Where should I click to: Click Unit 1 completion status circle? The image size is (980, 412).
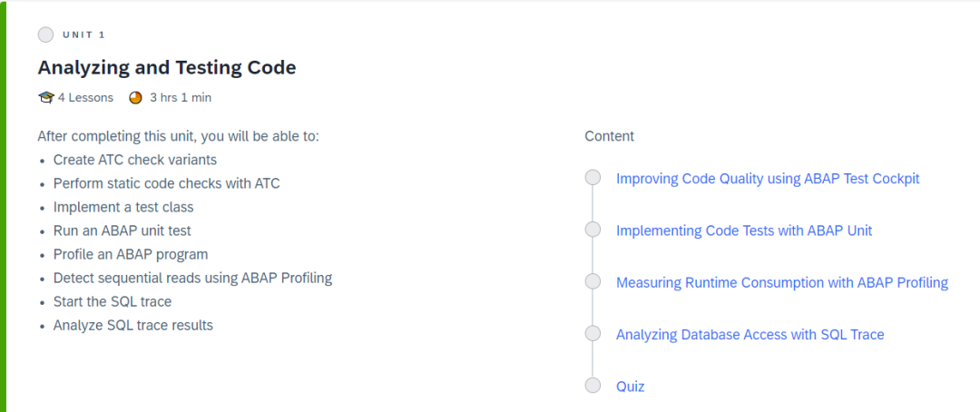click(45, 34)
